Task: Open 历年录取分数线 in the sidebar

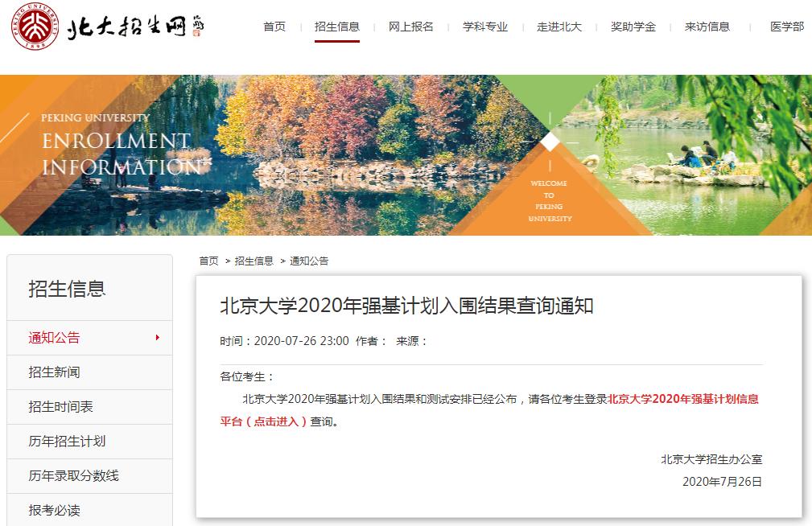Action: point(74,476)
